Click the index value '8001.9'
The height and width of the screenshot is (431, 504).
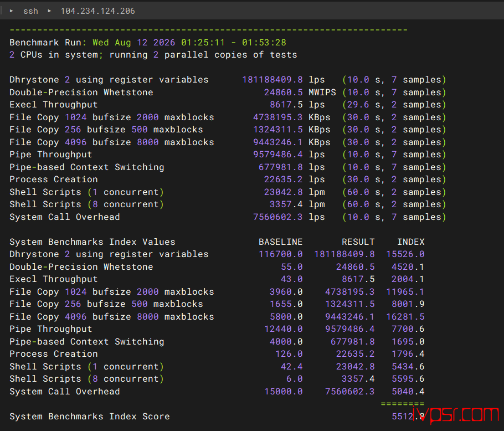(x=408, y=304)
